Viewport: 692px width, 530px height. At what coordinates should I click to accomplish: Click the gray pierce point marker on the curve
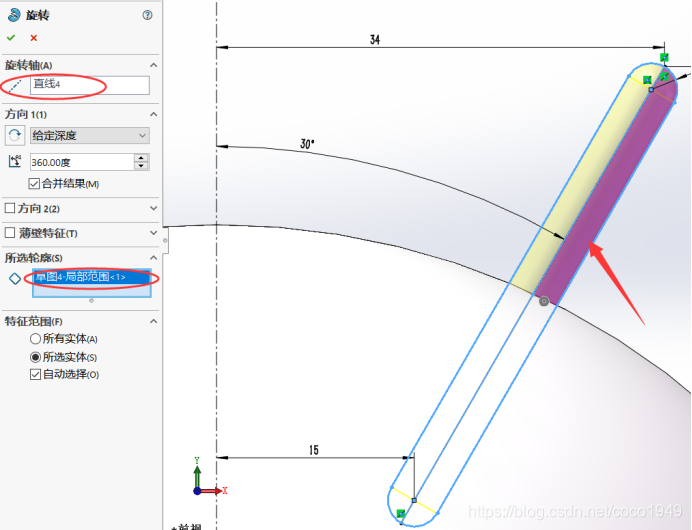[544, 301]
